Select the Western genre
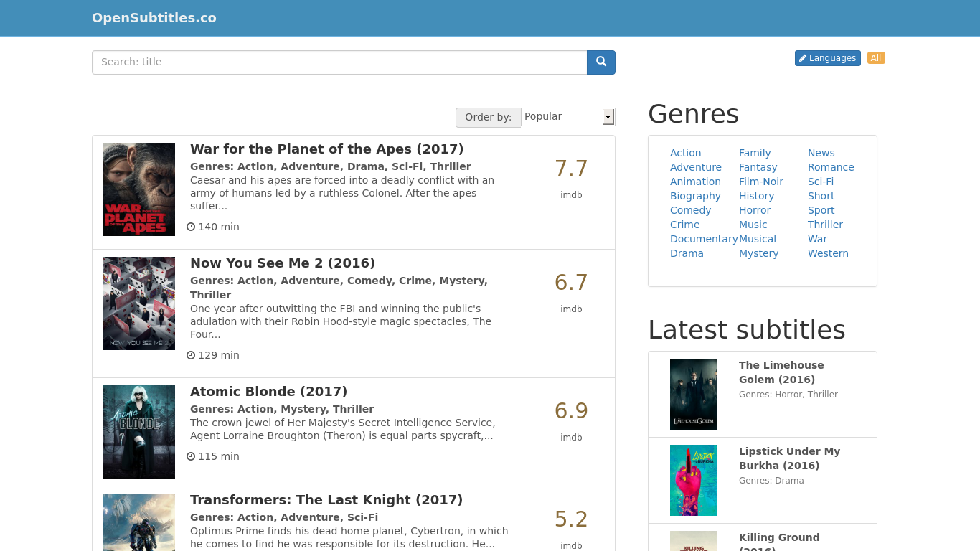Viewport: 980px width, 551px height. click(828, 253)
